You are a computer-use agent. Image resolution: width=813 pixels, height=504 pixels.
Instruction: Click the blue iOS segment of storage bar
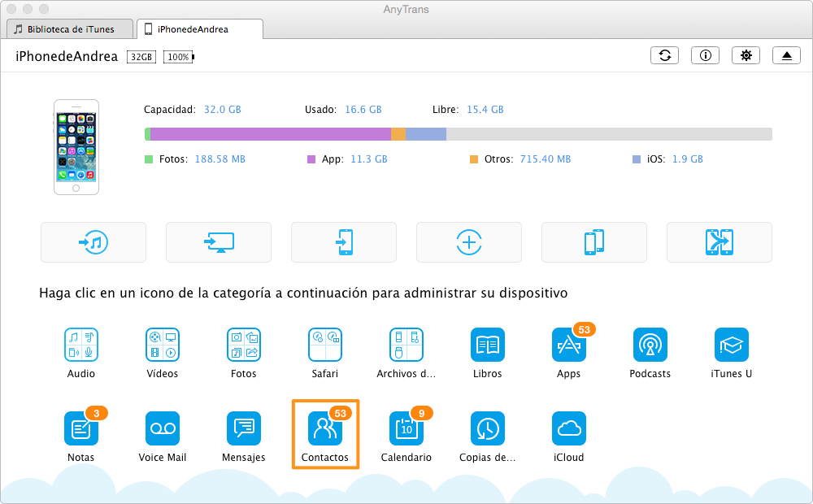click(x=426, y=134)
